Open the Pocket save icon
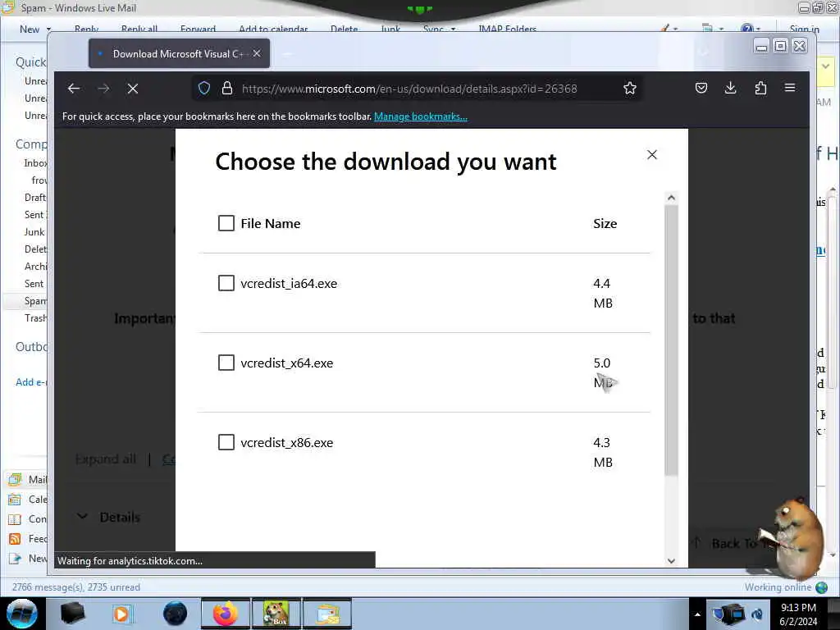Screen dimensions: 840x630 click(701, 88)
